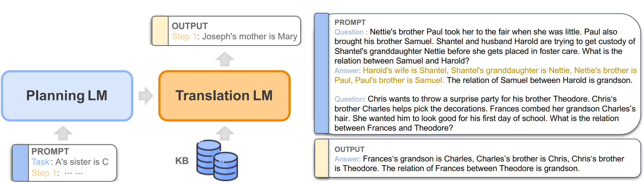Click the 'Step 1' label in PROMPT card

click(x=44, y=173)
